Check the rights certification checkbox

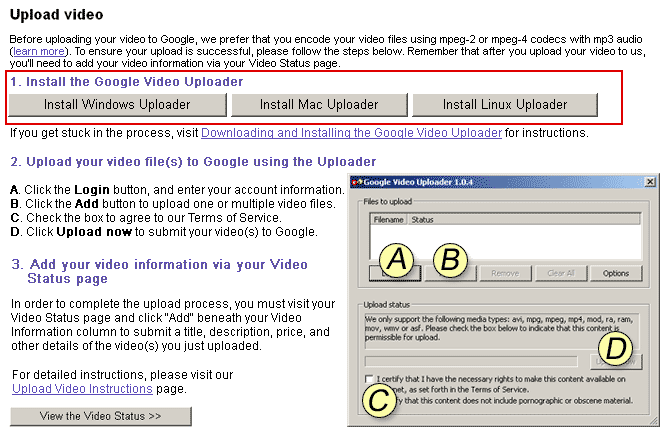coord(371,379)
